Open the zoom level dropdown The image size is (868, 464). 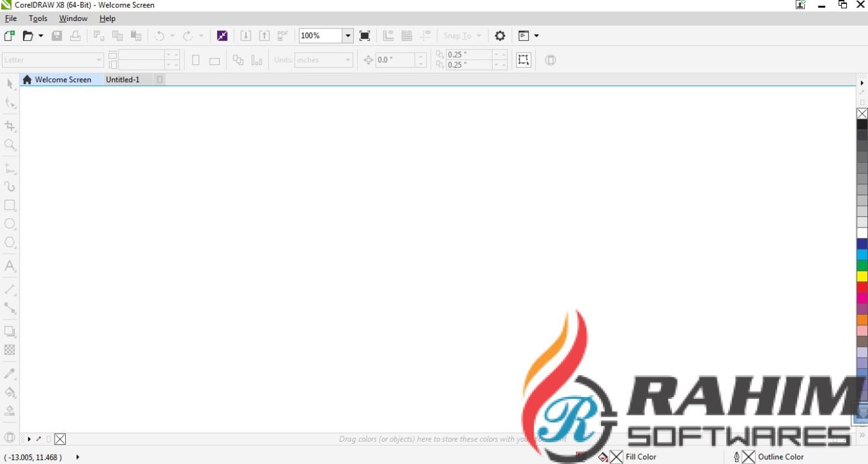click(347, 35)
